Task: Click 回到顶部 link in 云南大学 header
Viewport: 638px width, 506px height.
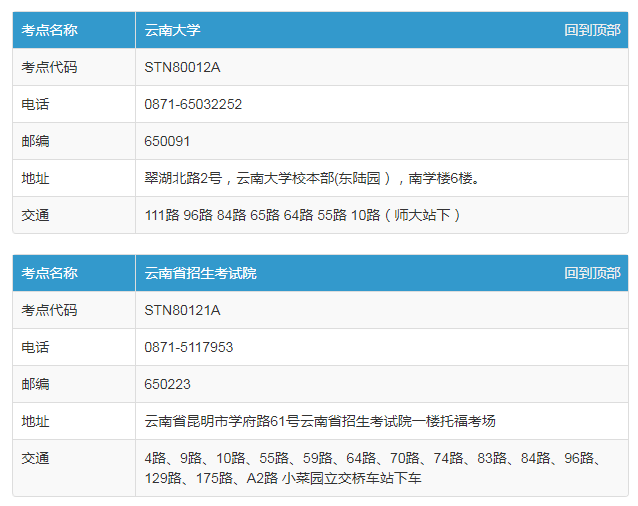Action: (x=592, y=30)
